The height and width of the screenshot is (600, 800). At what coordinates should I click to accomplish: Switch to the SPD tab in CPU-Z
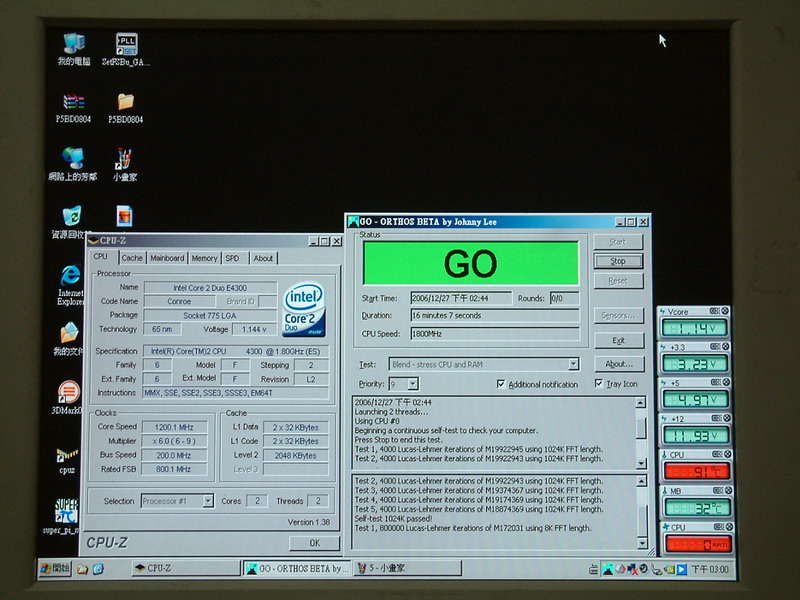[233, 258]
